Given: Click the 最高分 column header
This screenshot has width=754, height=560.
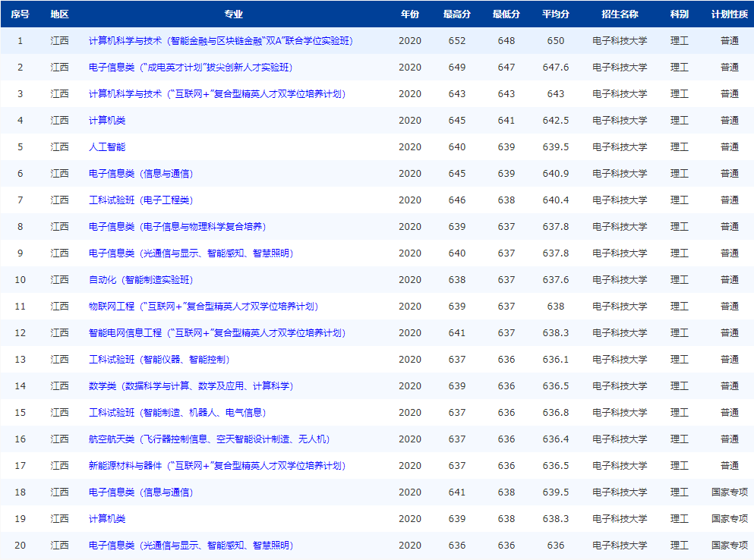Looking at the screenshot, I should [x=457, y=14].
